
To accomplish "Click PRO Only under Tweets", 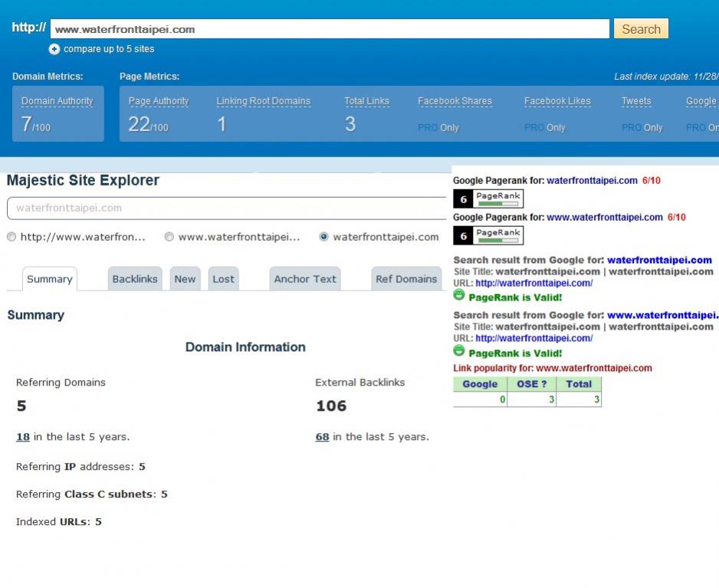I will click(x=642, y=127).
